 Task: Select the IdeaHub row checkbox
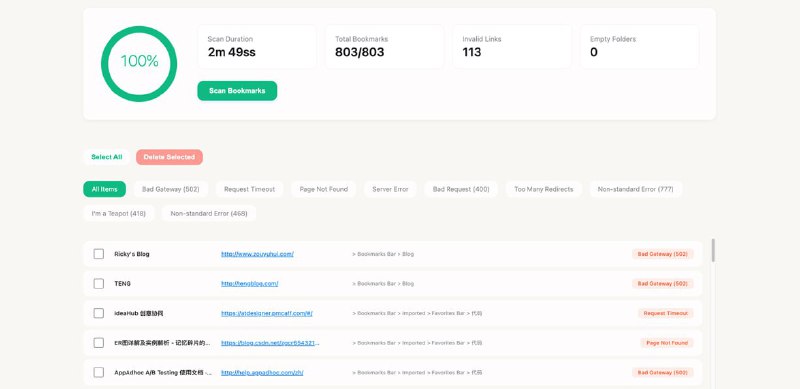(98, 313)
